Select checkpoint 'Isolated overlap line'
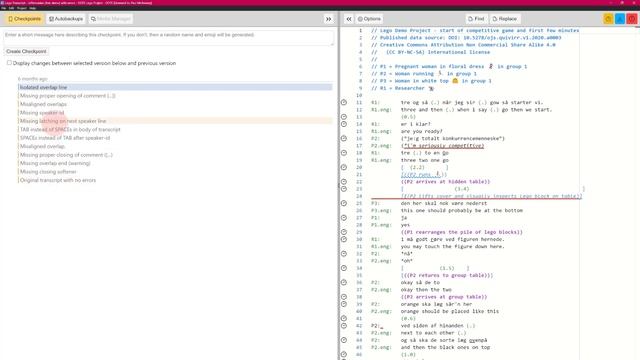 175,87
